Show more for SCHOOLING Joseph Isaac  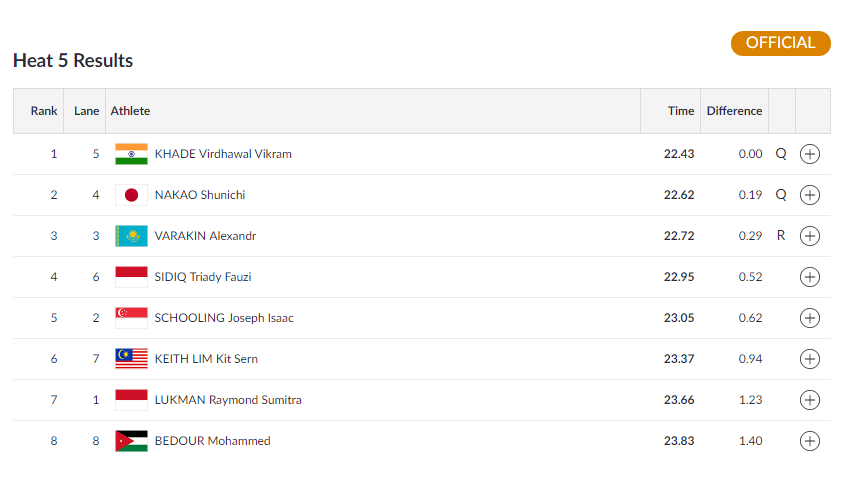tap(810, 318)
